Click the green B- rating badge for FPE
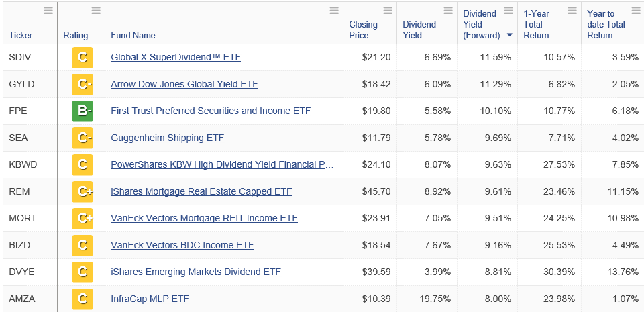Screen dimensions: 644x312 tap(83, 111)
